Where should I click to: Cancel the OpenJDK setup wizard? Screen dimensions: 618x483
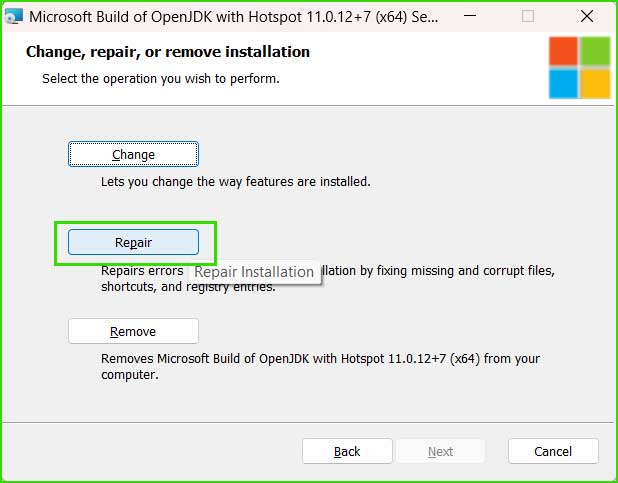point(553,451)
